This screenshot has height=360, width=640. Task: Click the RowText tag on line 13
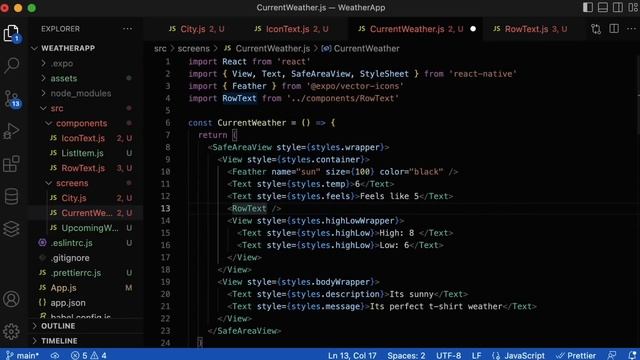pos(249,208)
